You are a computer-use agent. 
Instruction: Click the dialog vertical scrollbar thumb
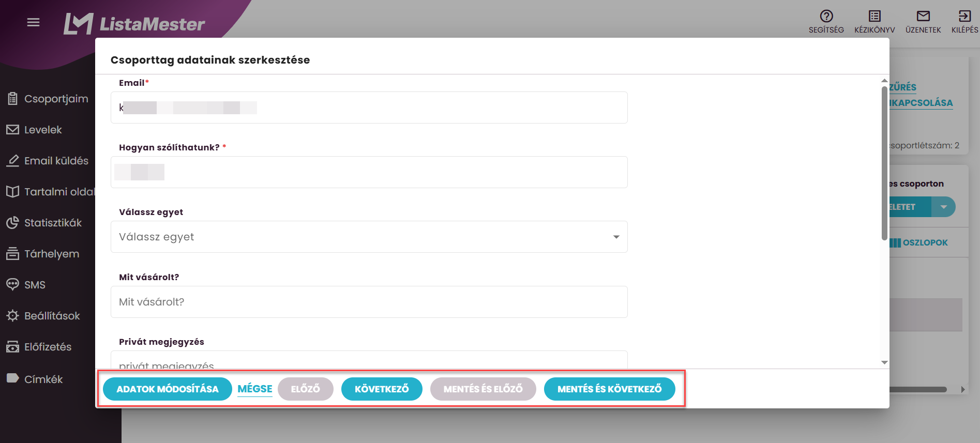coord(884,162)
